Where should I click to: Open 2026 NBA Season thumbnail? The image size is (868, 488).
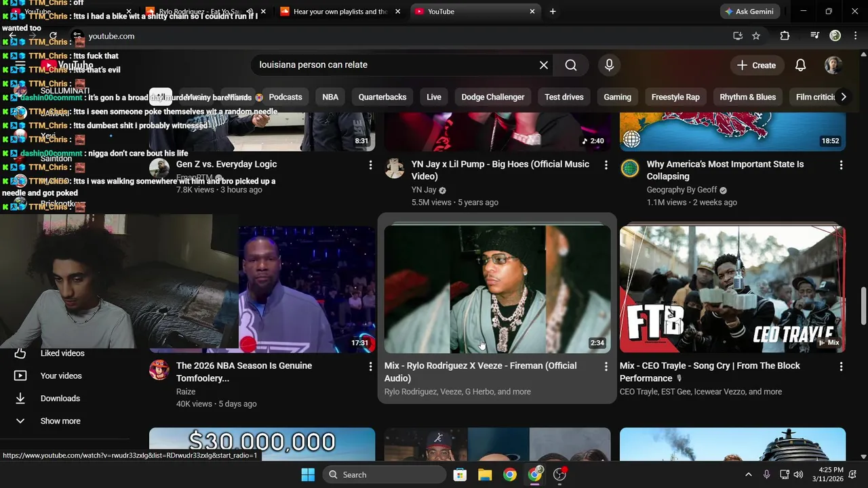pyautogui.click(x=307, y=289)
